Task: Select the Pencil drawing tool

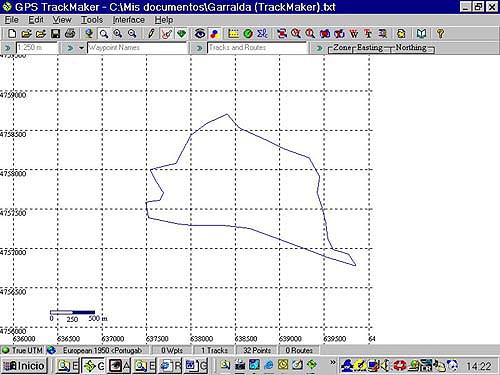Action: click(x=151, y=34)
